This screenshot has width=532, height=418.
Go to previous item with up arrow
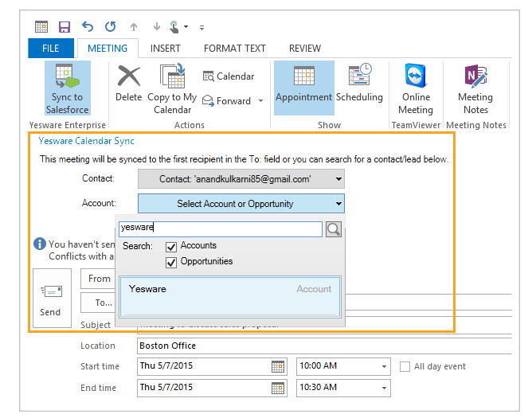tap(134, 27)
